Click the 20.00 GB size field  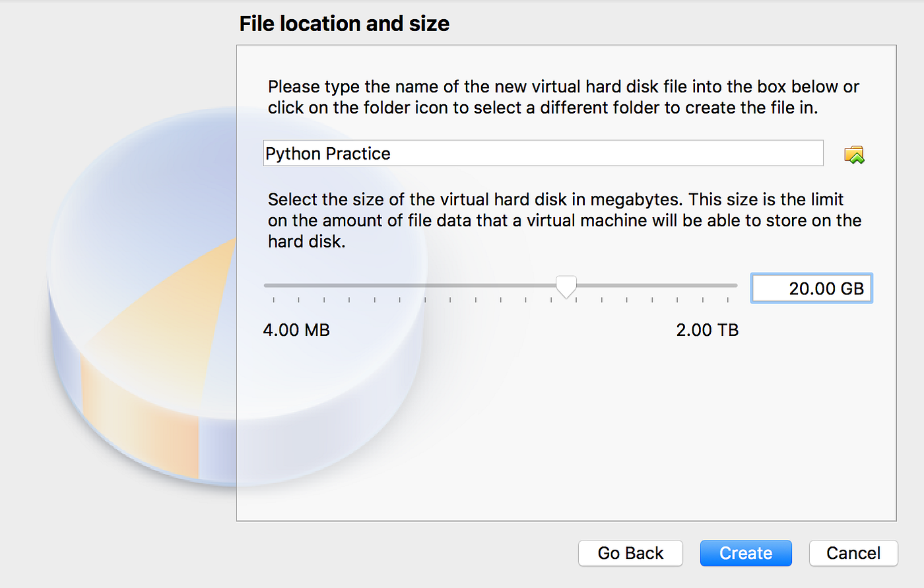(812, 288)
